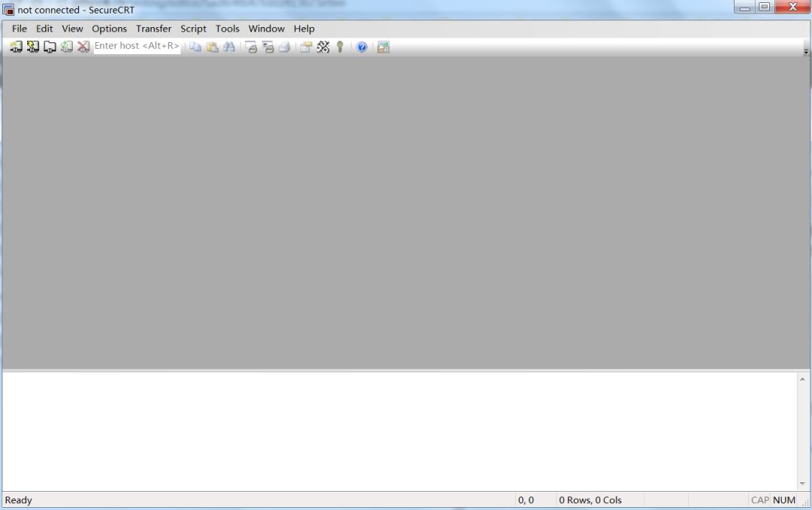Click the lower pane scroll down arrow
The image size is (812, 510).
point(802,484)
